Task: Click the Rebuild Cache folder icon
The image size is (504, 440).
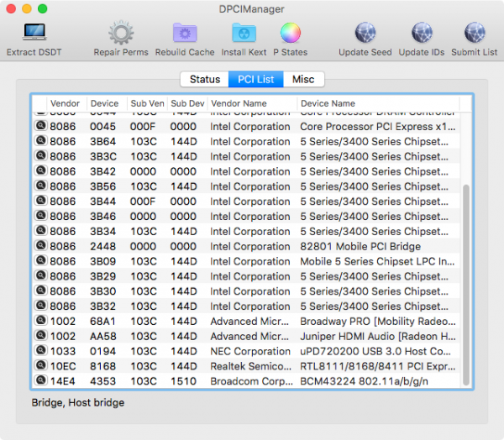Action: (x=185, y=34)
